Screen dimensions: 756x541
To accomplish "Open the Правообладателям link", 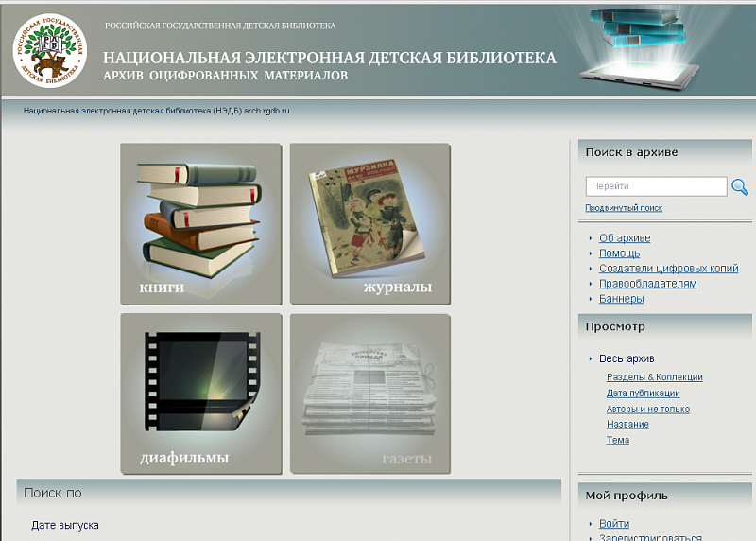I will [x=647, y=284].
